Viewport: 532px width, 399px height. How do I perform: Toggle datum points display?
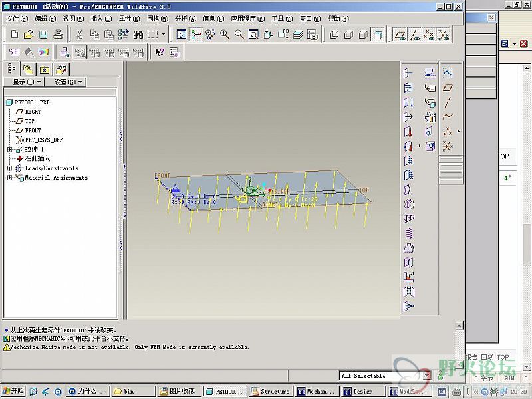pyautogui.click(x=429, y=35)
